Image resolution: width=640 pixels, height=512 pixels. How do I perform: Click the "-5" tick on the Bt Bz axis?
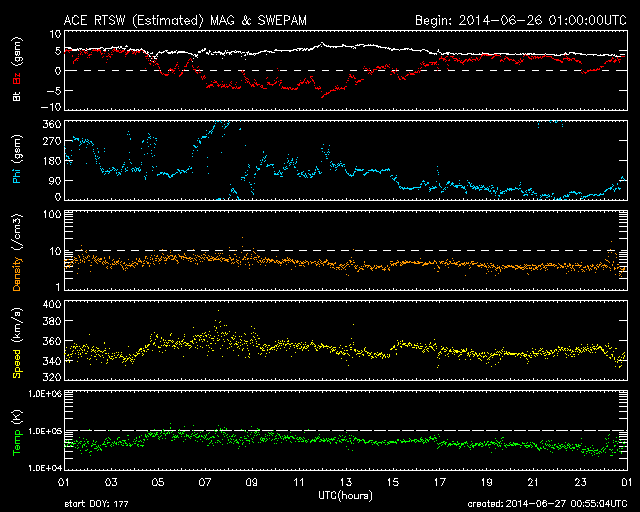point(54,90)
